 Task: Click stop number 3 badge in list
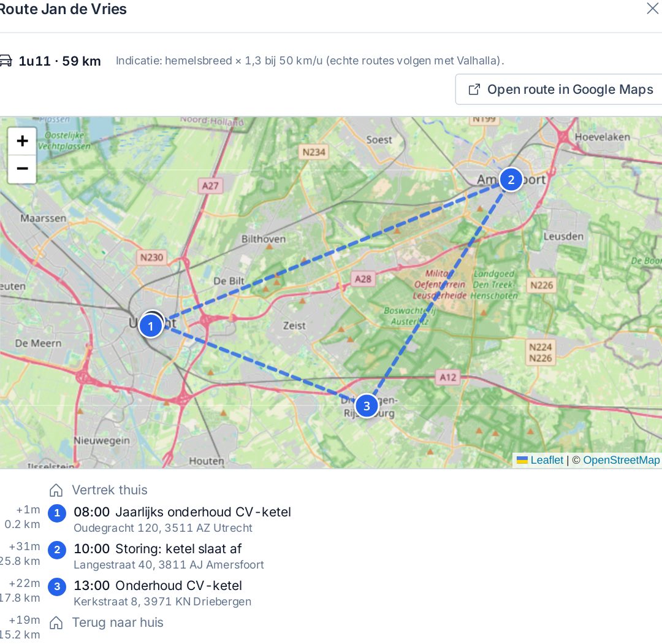coord(57,586)
